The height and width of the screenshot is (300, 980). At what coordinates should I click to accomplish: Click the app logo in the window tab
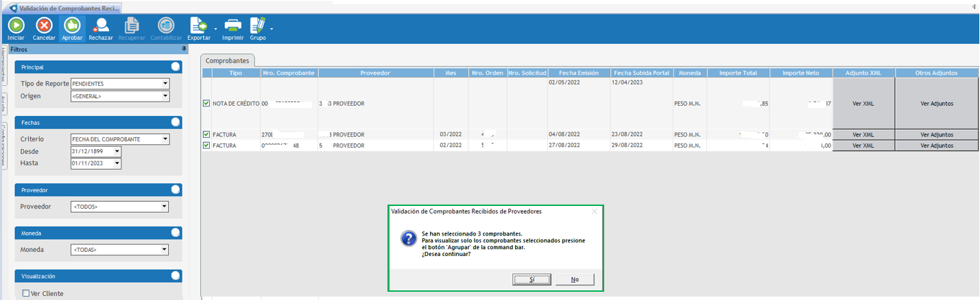pyautogui.click(x=12, y=9)
